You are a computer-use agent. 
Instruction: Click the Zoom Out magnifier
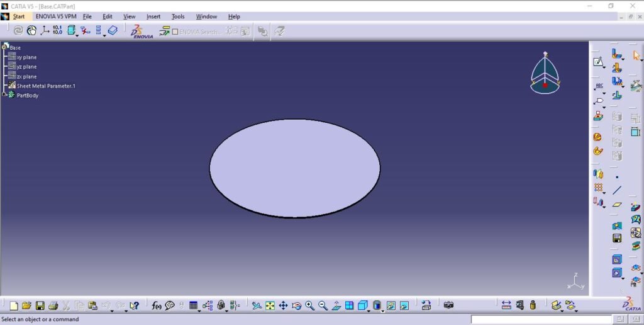point(323,305)
